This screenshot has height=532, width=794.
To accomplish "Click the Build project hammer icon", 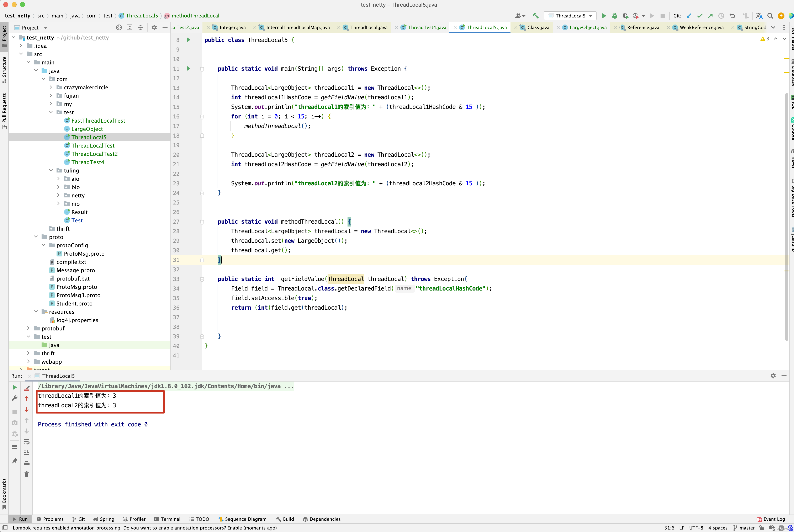I will click(x=535, y=16).
